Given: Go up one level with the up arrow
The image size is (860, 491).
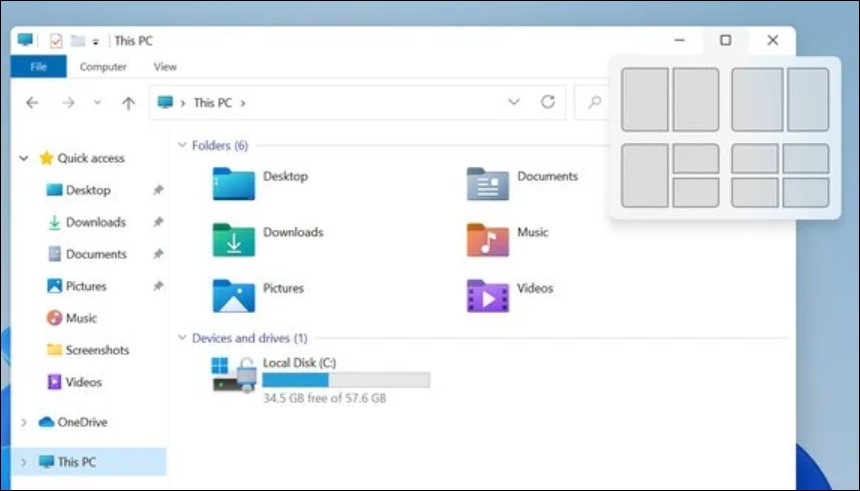Looking at the screenshot, I should coord(128,103).
